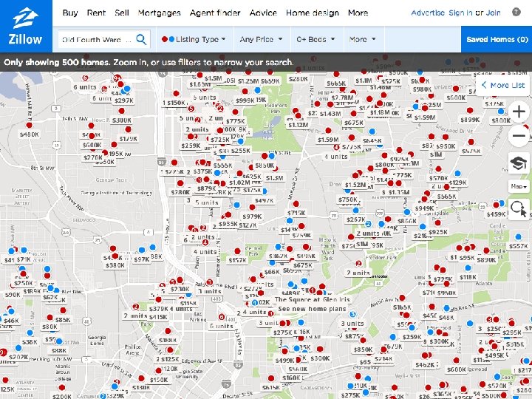The width and height of the screenshot is (532, 399).
Task: Open the Rent menu
Action: (96, 13)
